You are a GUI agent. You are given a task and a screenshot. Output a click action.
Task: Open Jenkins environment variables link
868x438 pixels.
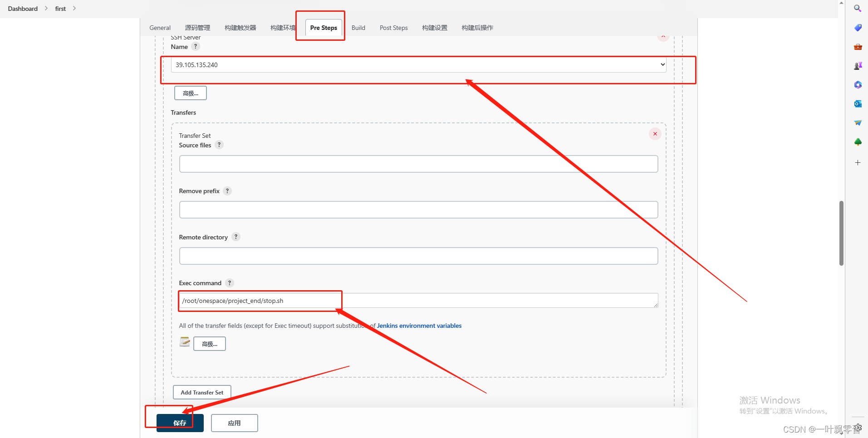click(x=419, y=326)
